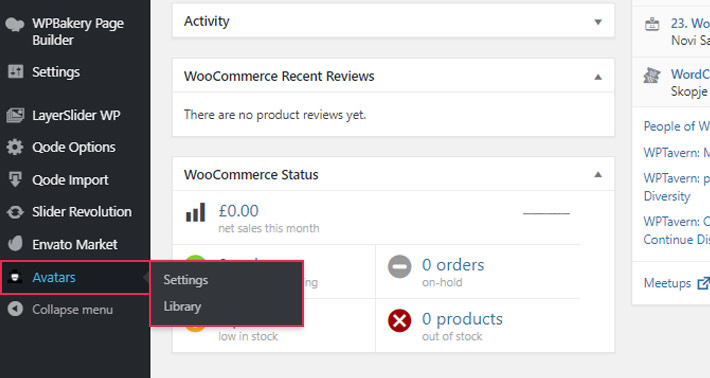
Task: Open the People of WordPress news link
Action: point(676,126)
